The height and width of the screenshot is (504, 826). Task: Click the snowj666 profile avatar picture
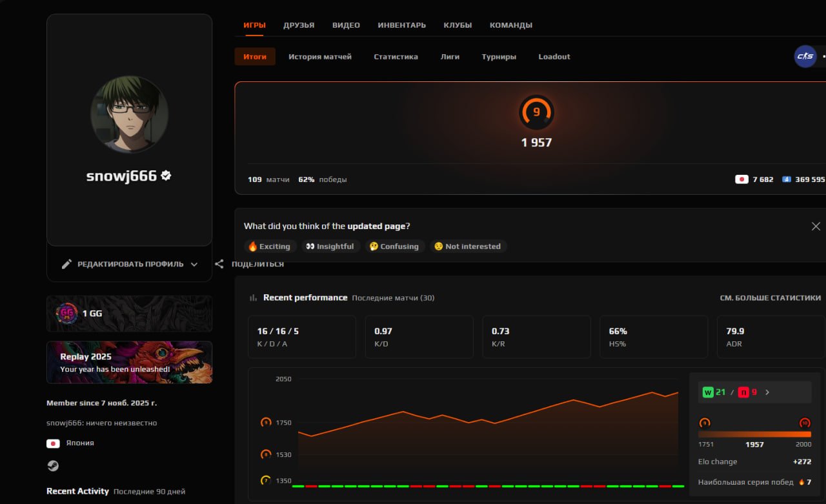pyautogui.click(x=129, y=114)
